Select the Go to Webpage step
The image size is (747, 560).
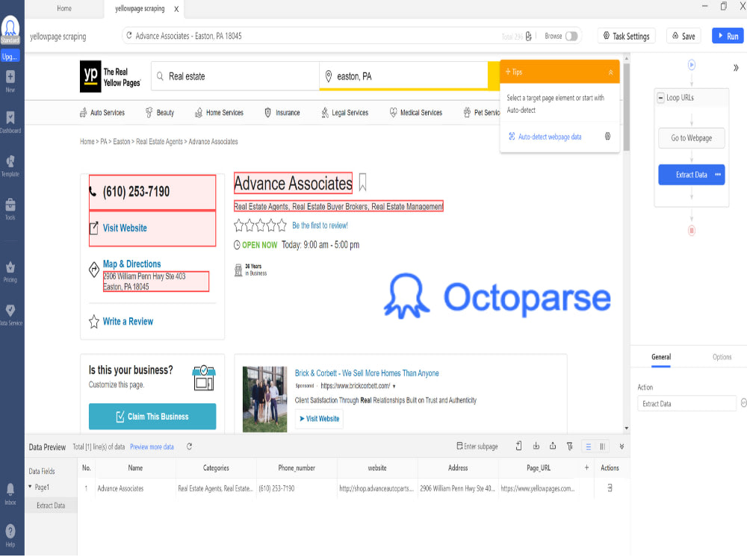[x=691, y=138]
